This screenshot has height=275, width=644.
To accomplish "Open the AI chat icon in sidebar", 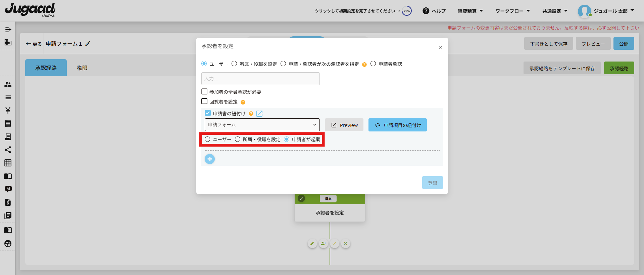I will tap(8, 189).
